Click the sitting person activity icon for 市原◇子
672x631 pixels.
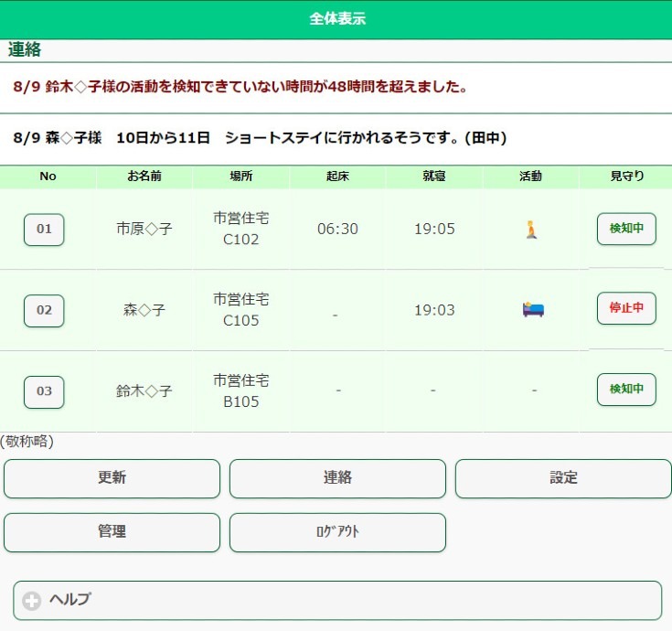531,229
